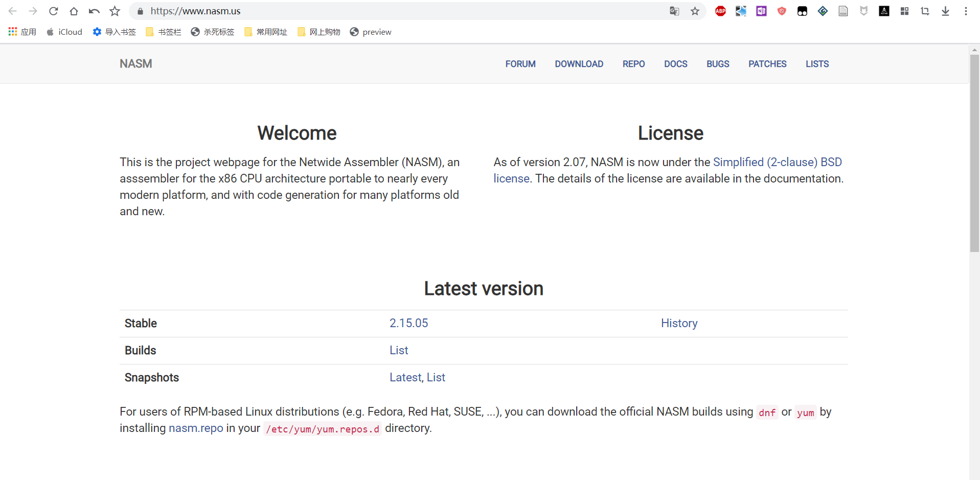
Task: Expand the 书签栏 bookmarks folder
Action: pos(164,32)
